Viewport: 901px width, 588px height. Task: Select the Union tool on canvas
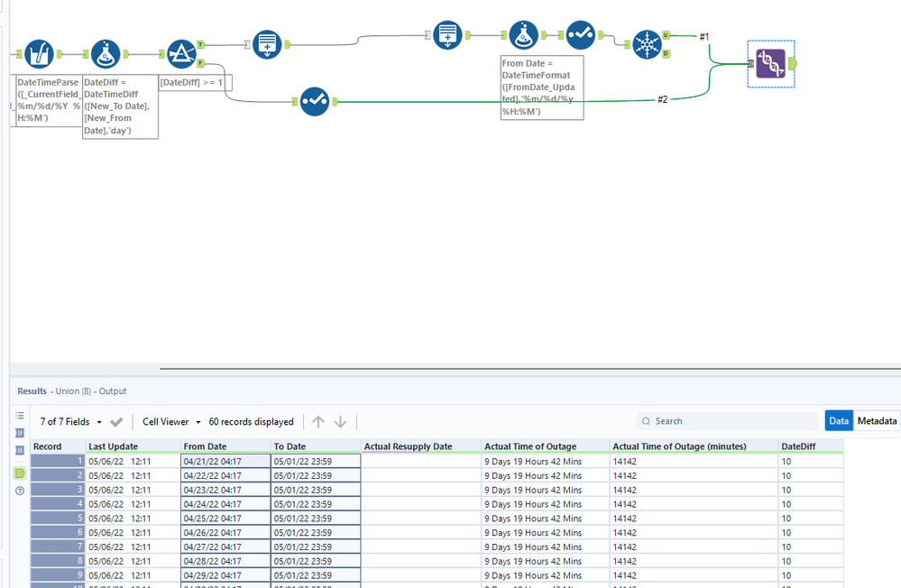[770, 63]
